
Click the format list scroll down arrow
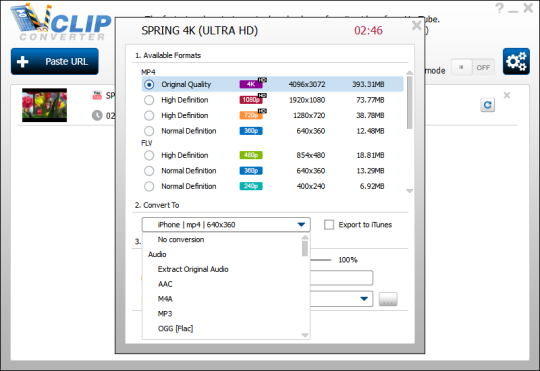point(409,190)
